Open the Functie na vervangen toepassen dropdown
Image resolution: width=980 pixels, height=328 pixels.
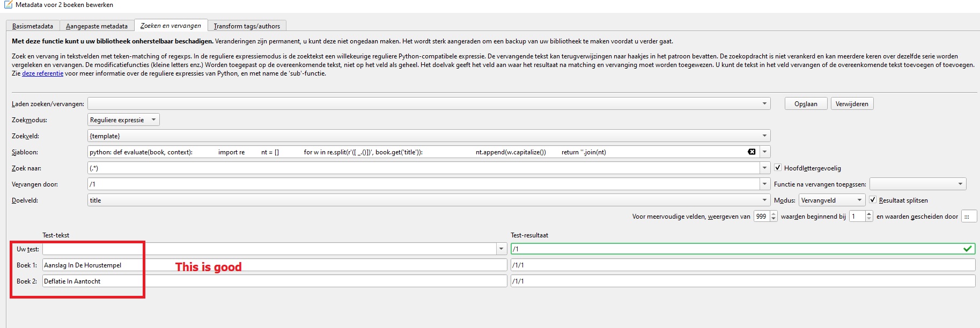click(918, 184)
